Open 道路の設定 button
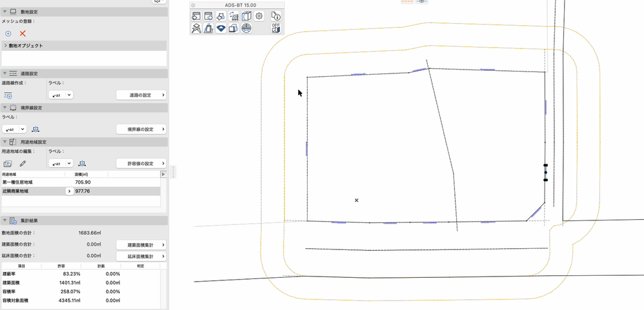The height and width of the screenshot is (310, 644). 141,95
